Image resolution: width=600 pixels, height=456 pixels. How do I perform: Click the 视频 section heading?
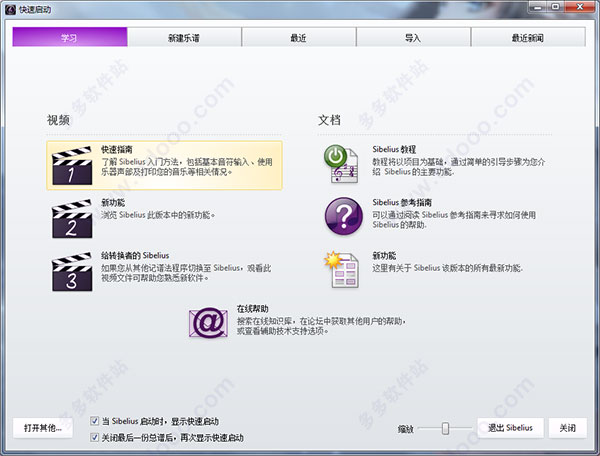click(58, 120)
